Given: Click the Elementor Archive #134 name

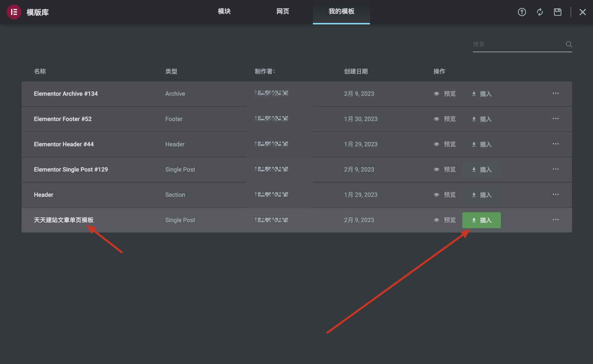Looking at the screenshot, I should click(66, 94).
